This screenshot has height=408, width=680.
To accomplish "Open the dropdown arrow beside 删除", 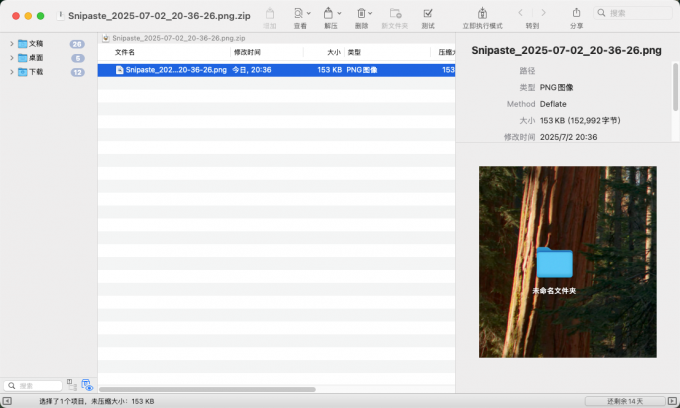I will [x=370, y=13].
